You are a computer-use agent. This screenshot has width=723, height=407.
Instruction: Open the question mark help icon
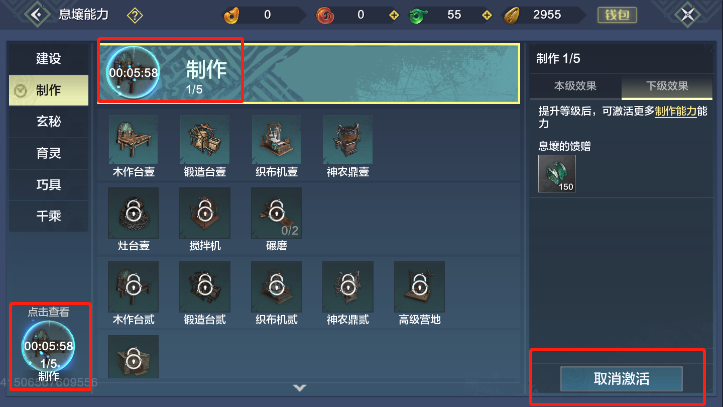point(135,16)
